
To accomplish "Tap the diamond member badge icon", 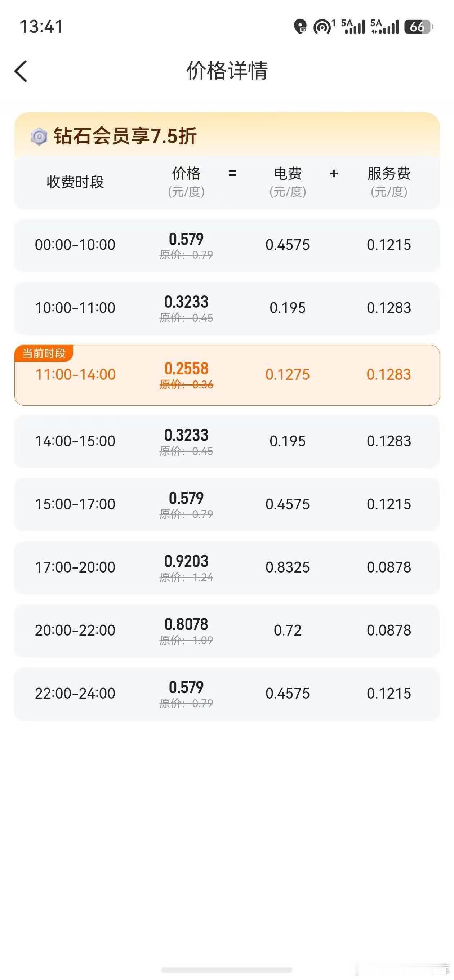I will 39,137.
